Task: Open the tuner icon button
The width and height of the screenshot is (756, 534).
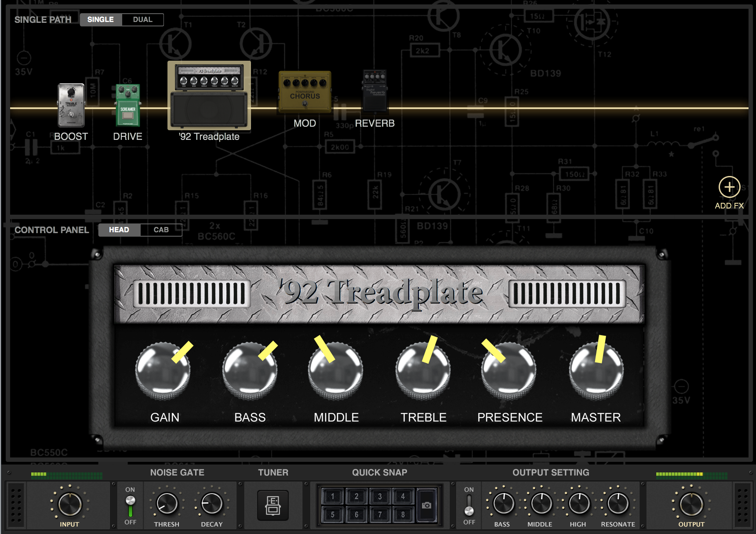Action: [273, 505]
